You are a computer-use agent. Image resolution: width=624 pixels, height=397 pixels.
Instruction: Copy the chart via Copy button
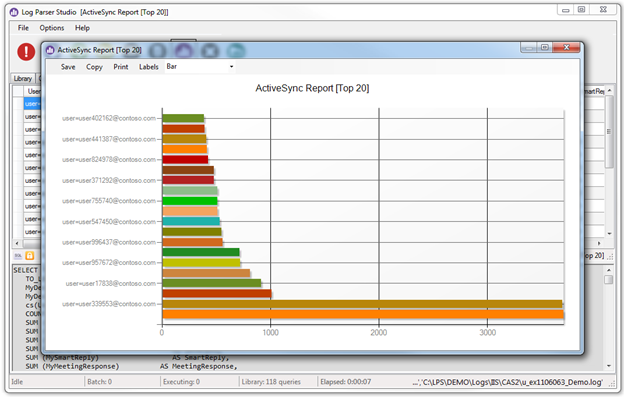pyautogui.click(x=94, y=67)
